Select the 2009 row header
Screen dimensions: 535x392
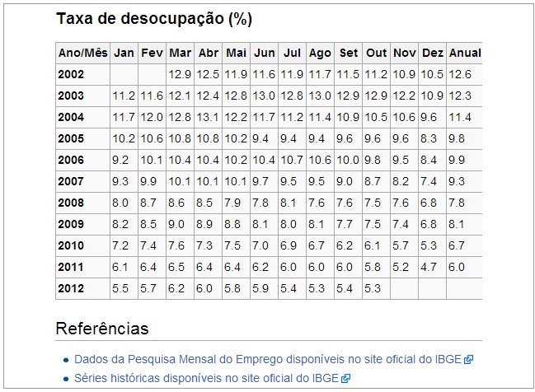[71, 224]
